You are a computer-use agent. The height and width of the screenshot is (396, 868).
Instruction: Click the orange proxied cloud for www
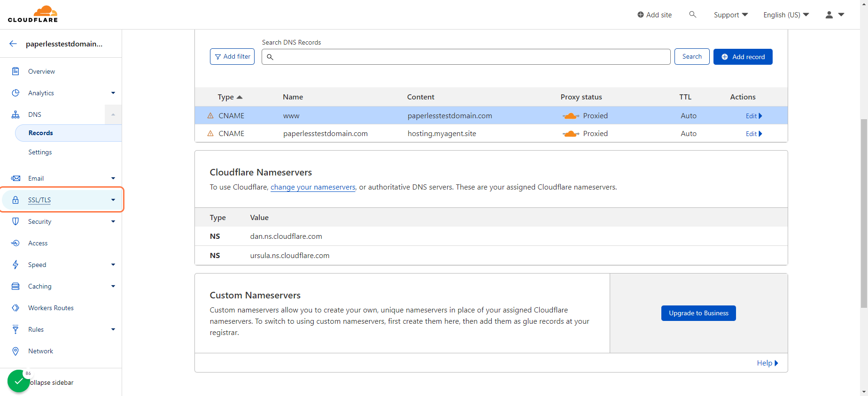pos(571,116)
